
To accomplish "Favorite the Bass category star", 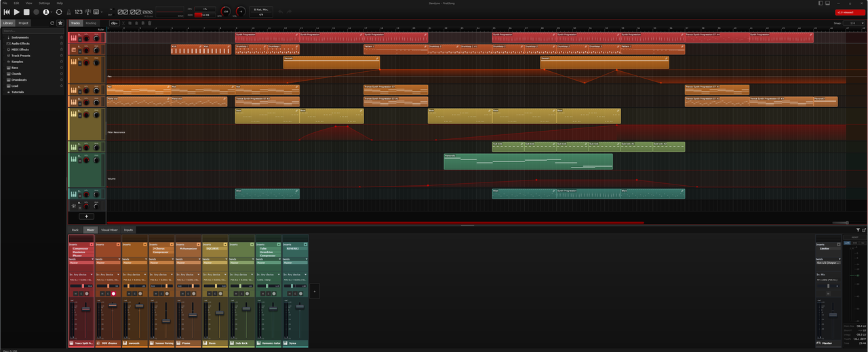I will [62, 68].
